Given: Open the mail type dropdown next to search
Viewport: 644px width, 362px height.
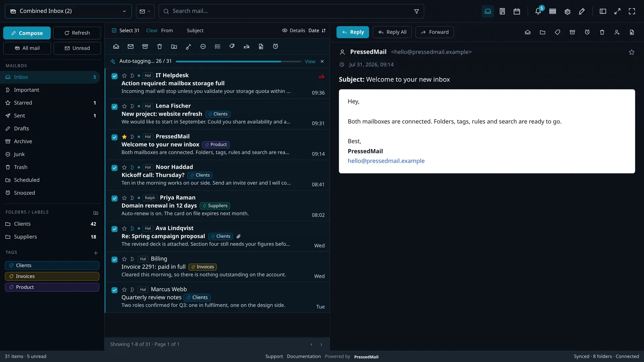Looking at the screenshot, I should coord(145,11).
